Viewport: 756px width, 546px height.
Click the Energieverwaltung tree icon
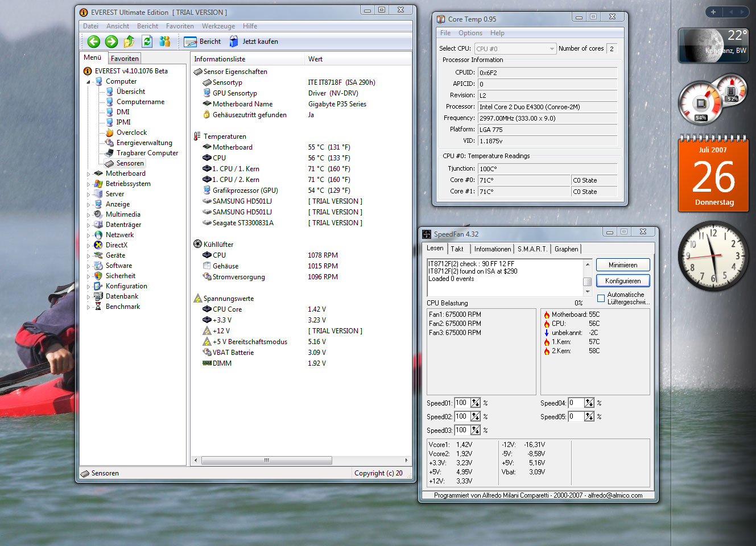109,143
